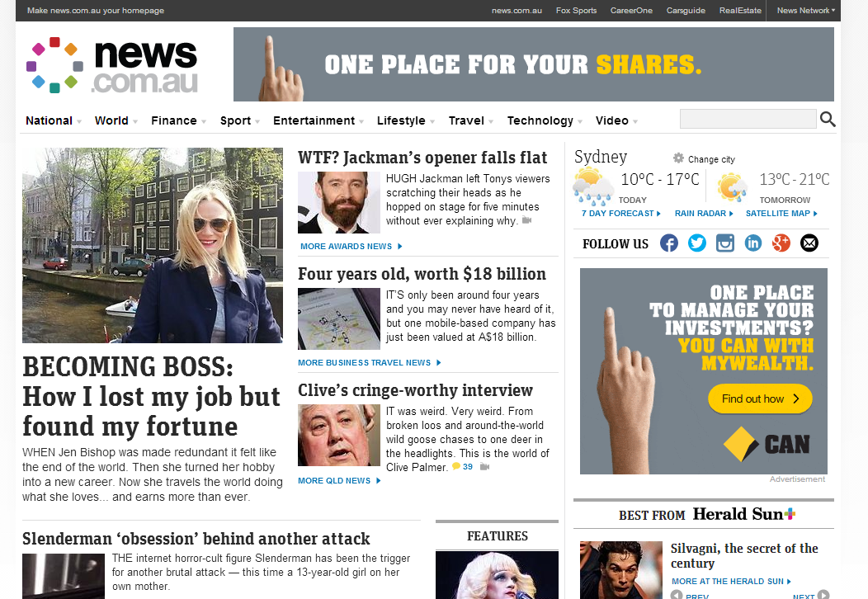Click the news.com.au logo
The image size is (868, 599).
click(x=113, y=65)
